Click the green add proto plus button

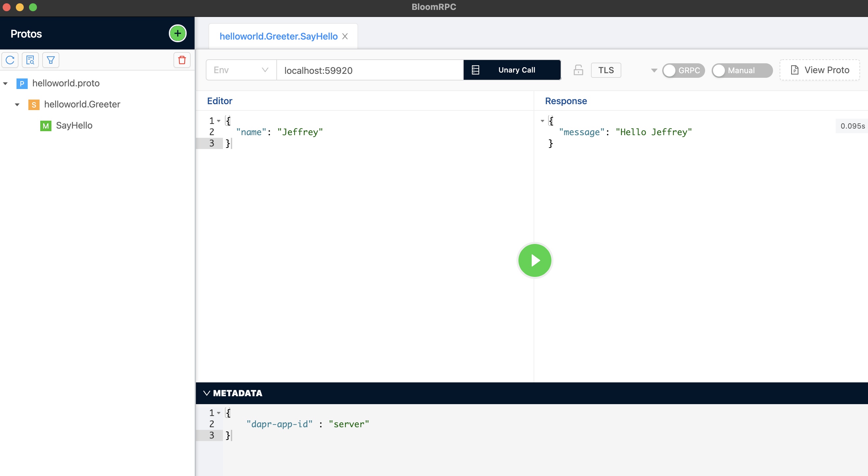(177, 33)
